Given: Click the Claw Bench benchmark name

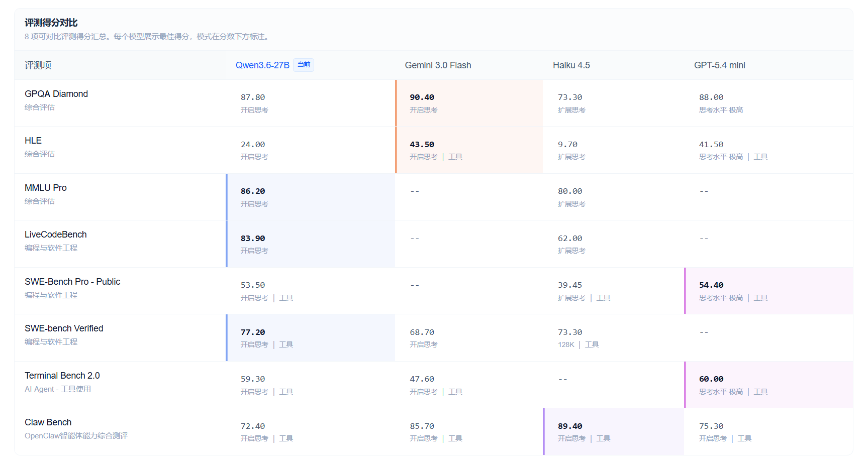Looking at the screenshot, I should click(x=48, y=422).
